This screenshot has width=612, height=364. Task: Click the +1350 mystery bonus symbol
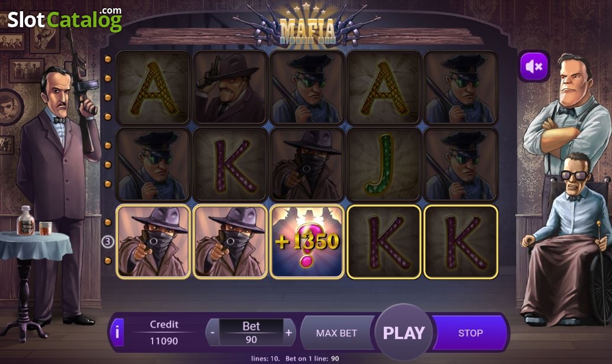point(307,242)
